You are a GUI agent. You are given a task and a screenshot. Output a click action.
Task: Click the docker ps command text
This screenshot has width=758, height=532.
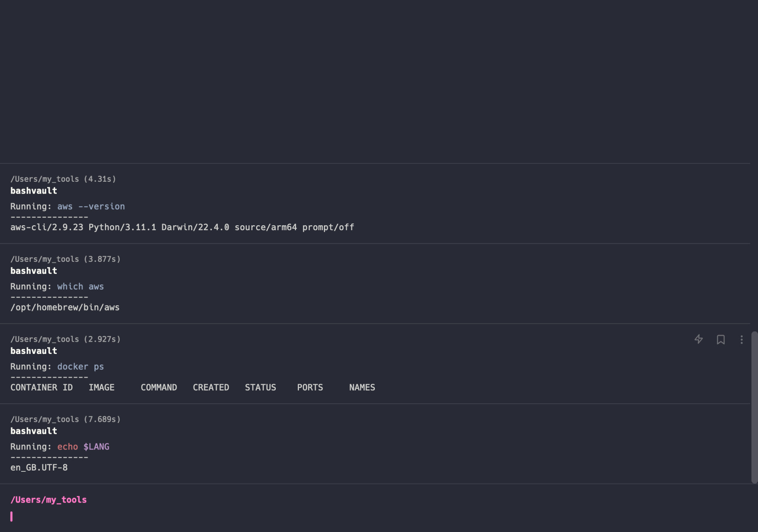(80, 367)
